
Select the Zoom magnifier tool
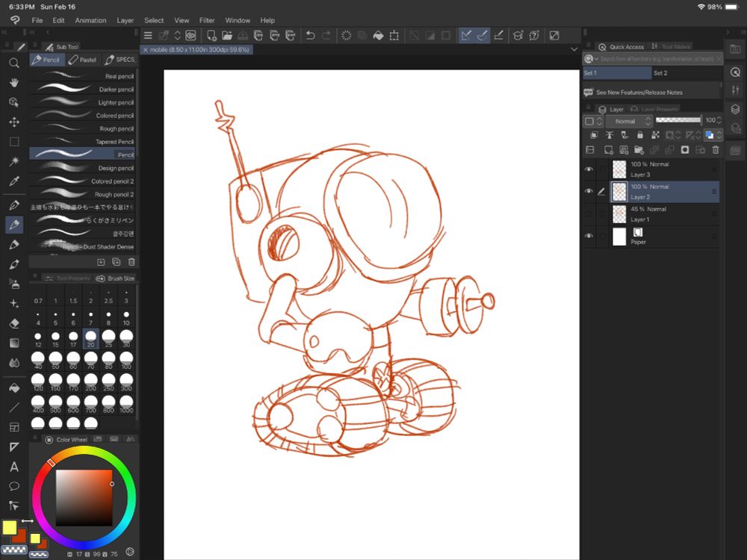click(x=14, y=63)
